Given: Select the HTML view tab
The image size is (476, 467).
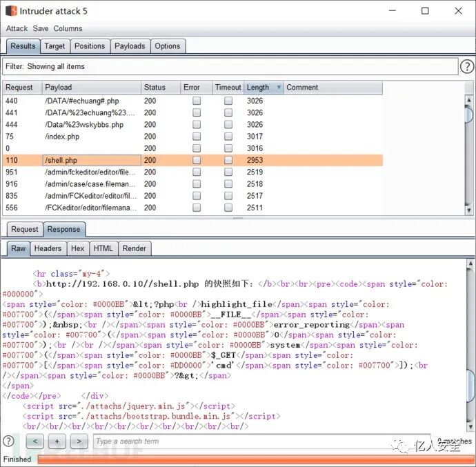Looking at the screenshot, I should click(103, 248).
